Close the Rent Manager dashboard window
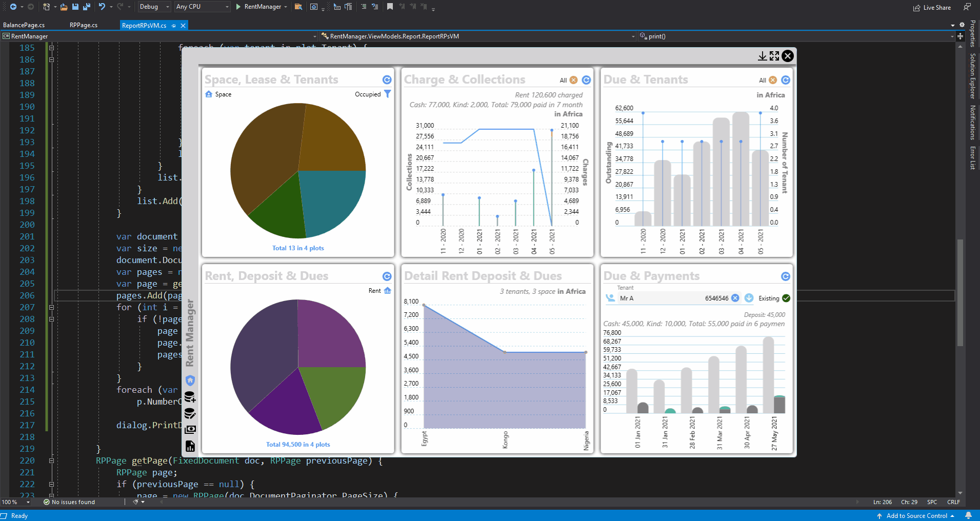 click(788, 56)
